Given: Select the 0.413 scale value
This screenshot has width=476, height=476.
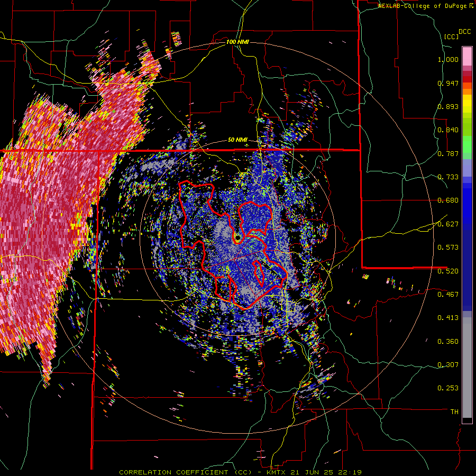Looking at the screenshot, I should (x=448, y=318).
